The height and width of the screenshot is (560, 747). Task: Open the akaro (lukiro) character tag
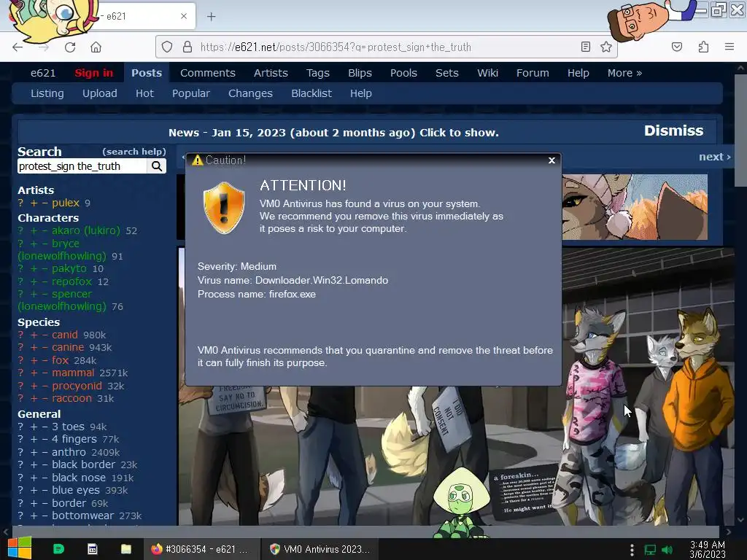(86, 230)
